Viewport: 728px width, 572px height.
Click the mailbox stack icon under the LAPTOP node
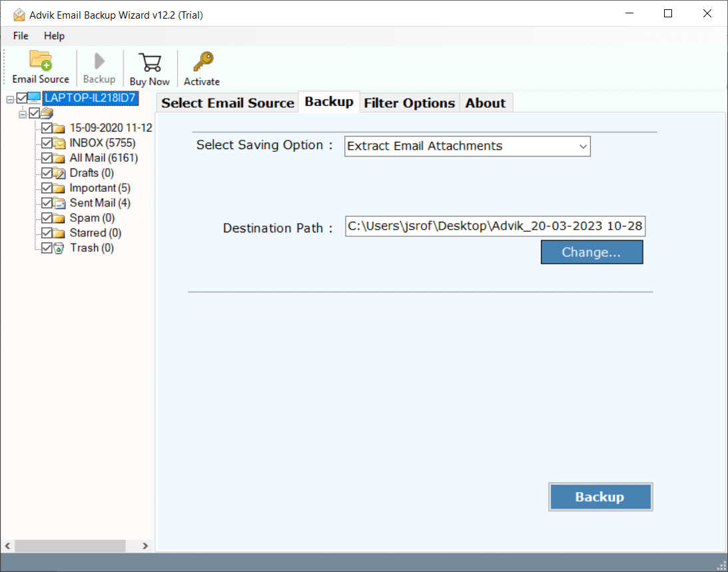pos(47,113)
